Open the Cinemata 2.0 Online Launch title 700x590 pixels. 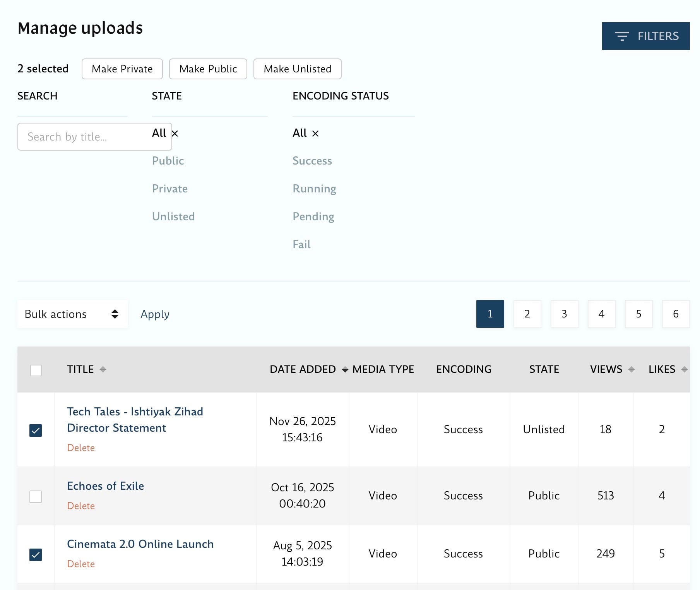[x=140, y=544]
